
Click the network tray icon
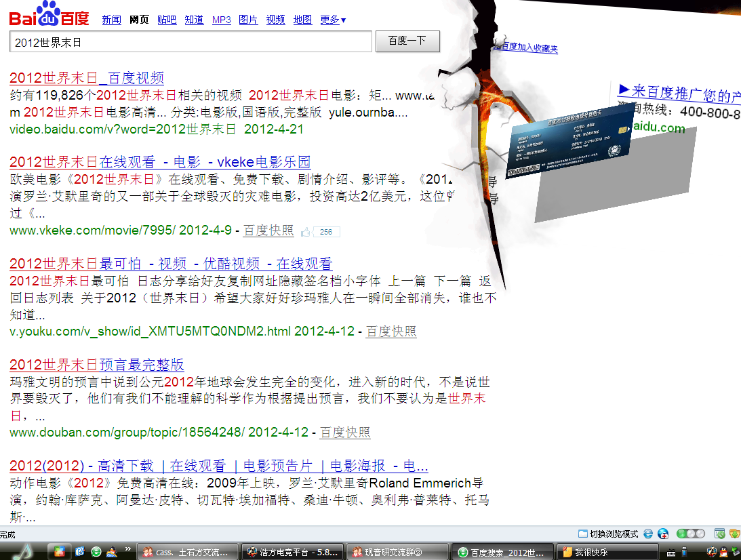pos(736,552)
